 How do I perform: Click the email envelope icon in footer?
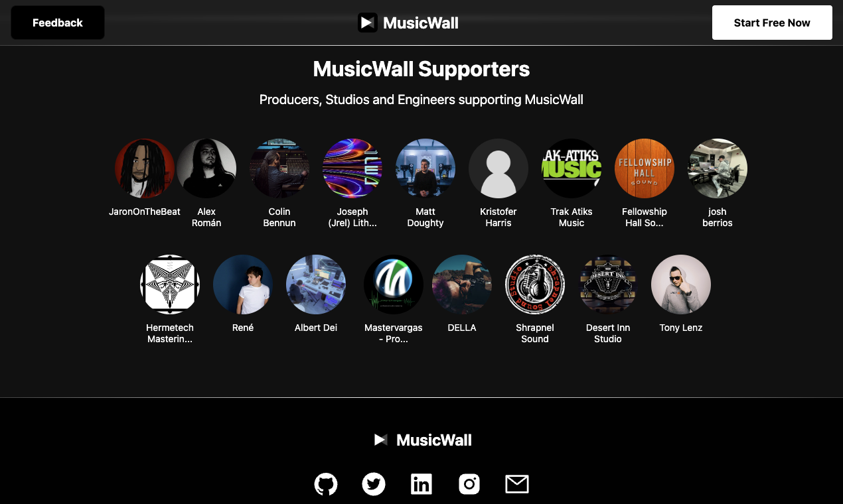click(x=517, y=484)
